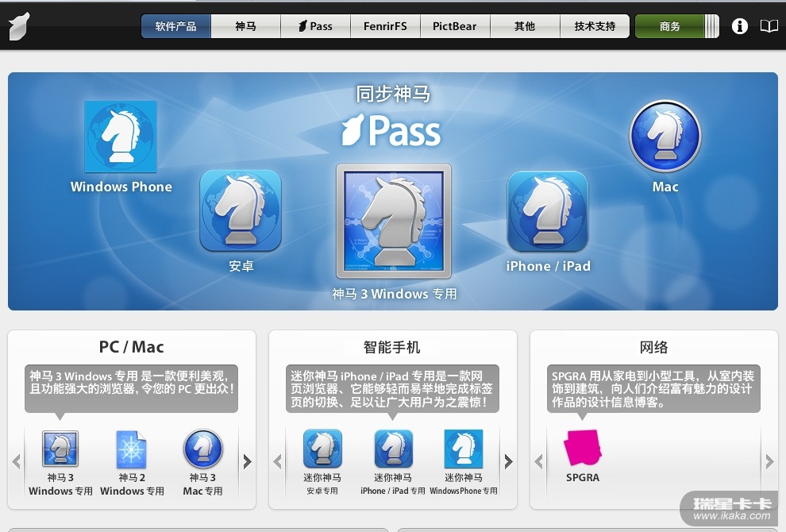786x532 pixels.
Task: Click the 网络 section heading
Action: tap(653, 347)
